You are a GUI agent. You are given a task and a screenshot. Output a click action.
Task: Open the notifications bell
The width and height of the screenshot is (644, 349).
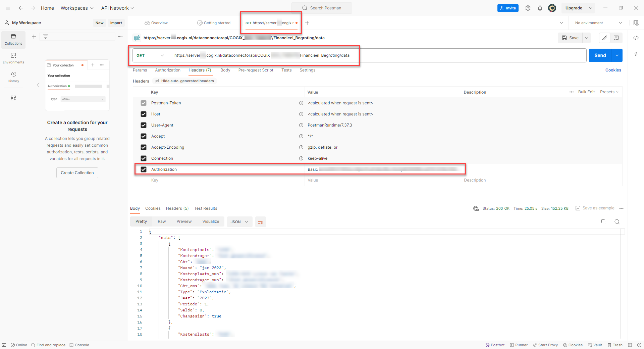pos(540,8)
